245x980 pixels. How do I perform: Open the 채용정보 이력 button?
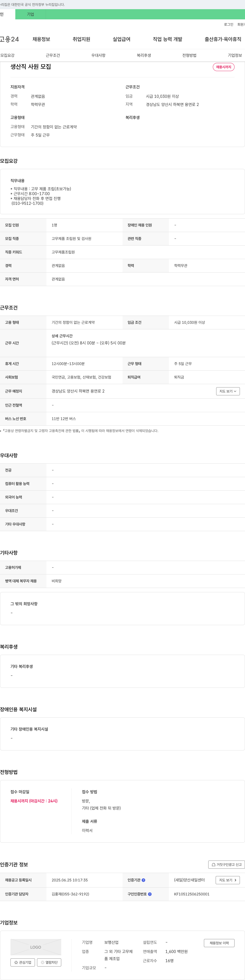point(219,943)
